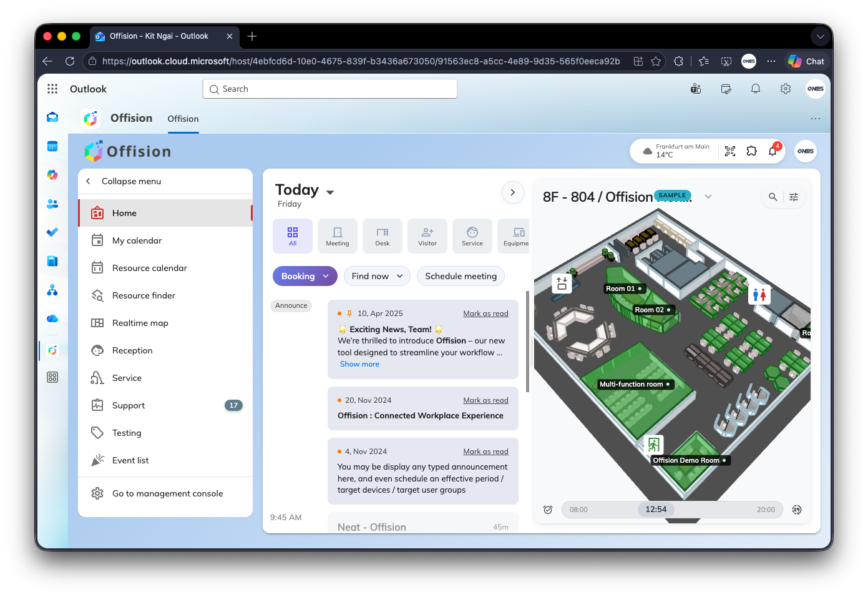Open More apps icon in sidebar
The image size is (868, 597).
[x=52, y=377]
